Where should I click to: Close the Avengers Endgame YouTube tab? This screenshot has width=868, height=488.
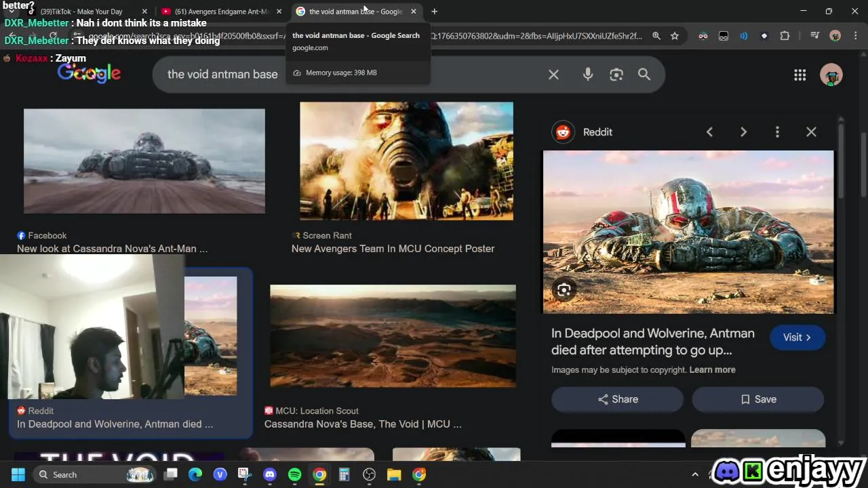279,12
